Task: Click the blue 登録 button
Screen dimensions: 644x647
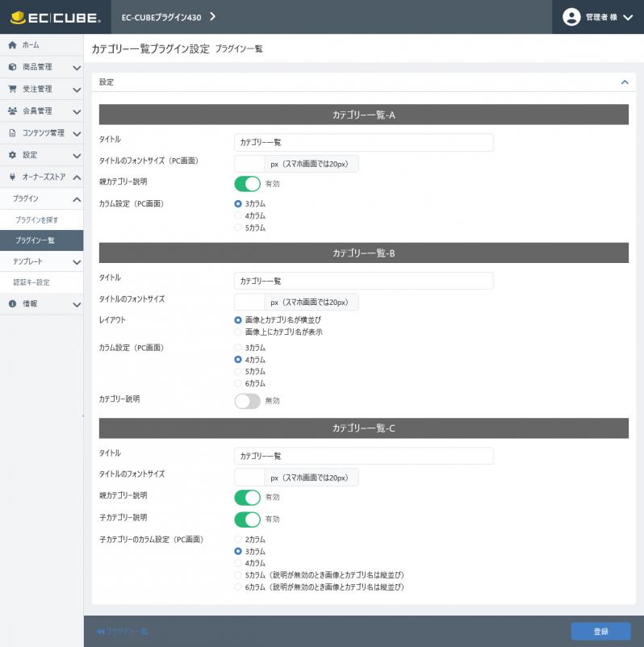Action: [x=600, y=632]
